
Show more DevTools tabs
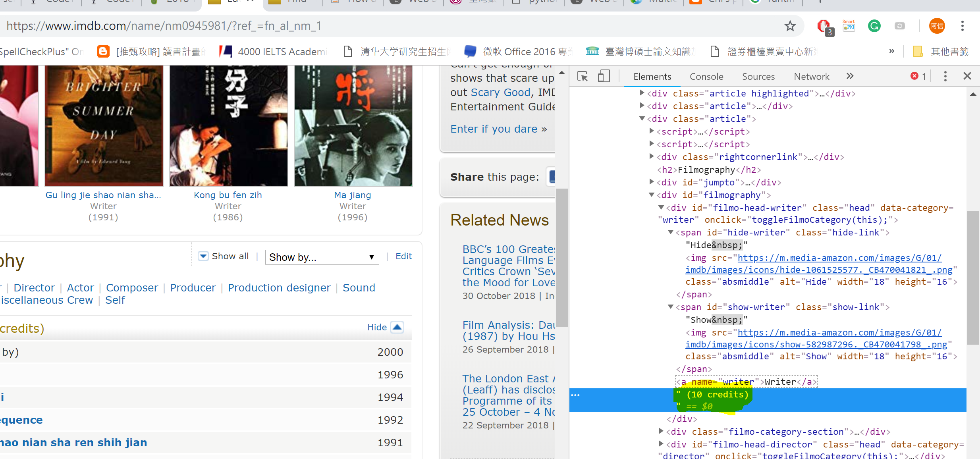pyautogui.click(x=849, y=76)
